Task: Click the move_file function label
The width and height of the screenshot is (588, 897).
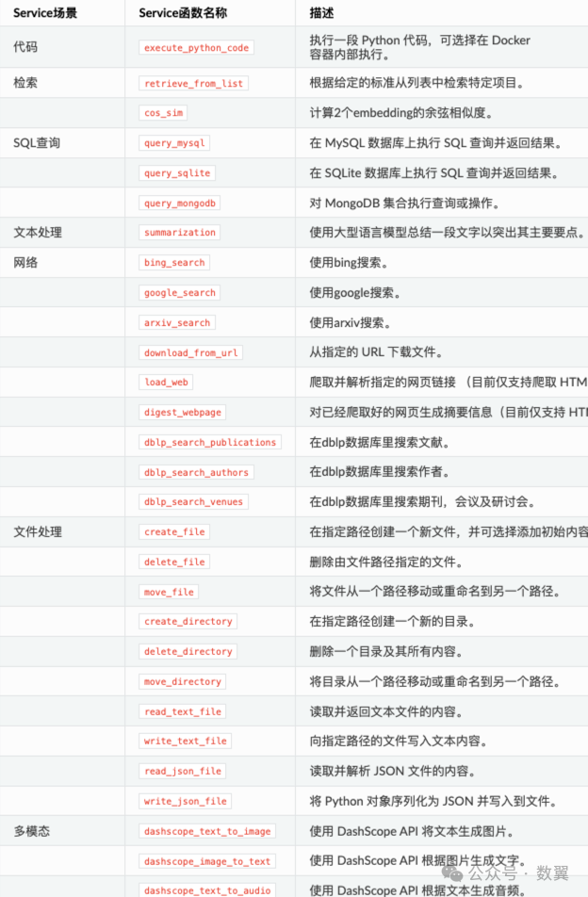Action: (x=169, y=592)
